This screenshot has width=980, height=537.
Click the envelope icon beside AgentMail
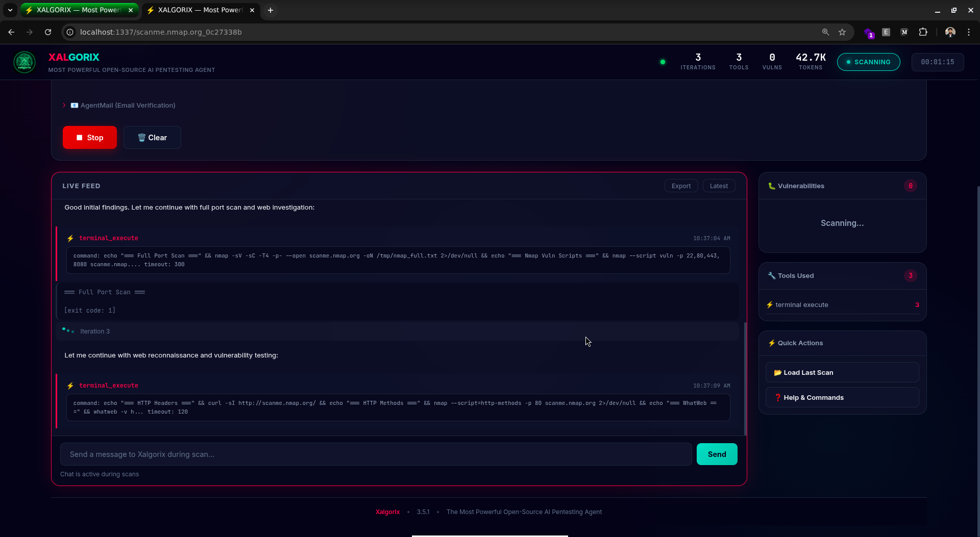pyautogui.click(x=75, y=106)
